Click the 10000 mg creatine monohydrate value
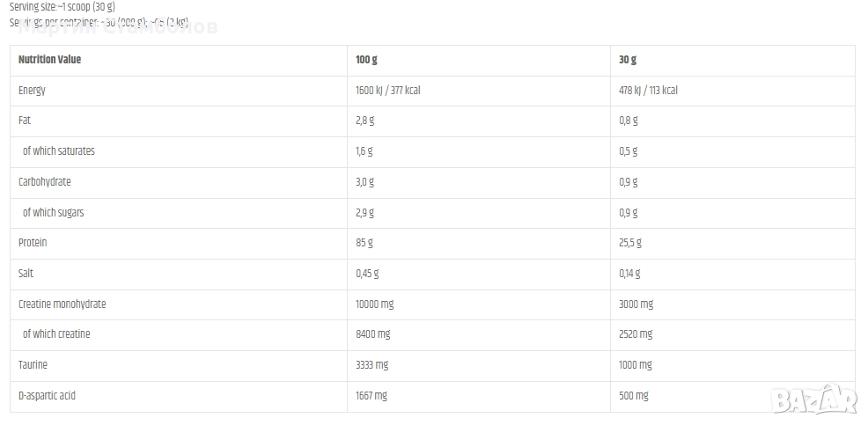This screenshot has width=868, height=425. (x=375, y=304)
